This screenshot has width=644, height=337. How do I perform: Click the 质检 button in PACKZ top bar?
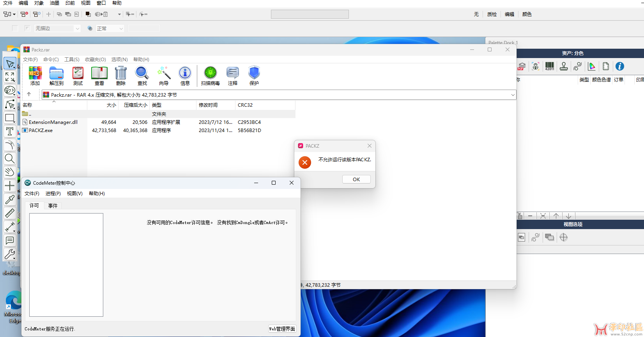tap(492, 14)
